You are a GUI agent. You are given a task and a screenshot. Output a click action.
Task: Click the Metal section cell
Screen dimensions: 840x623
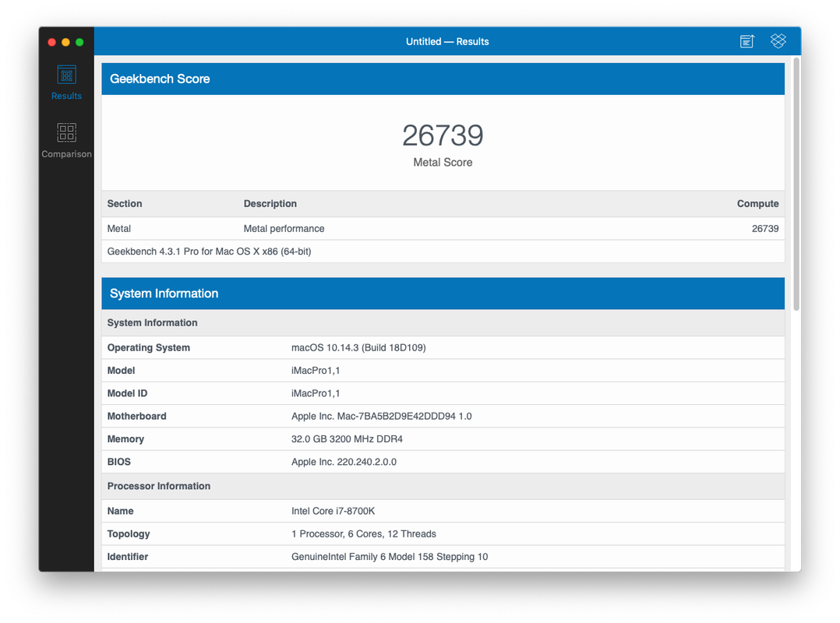119,228
